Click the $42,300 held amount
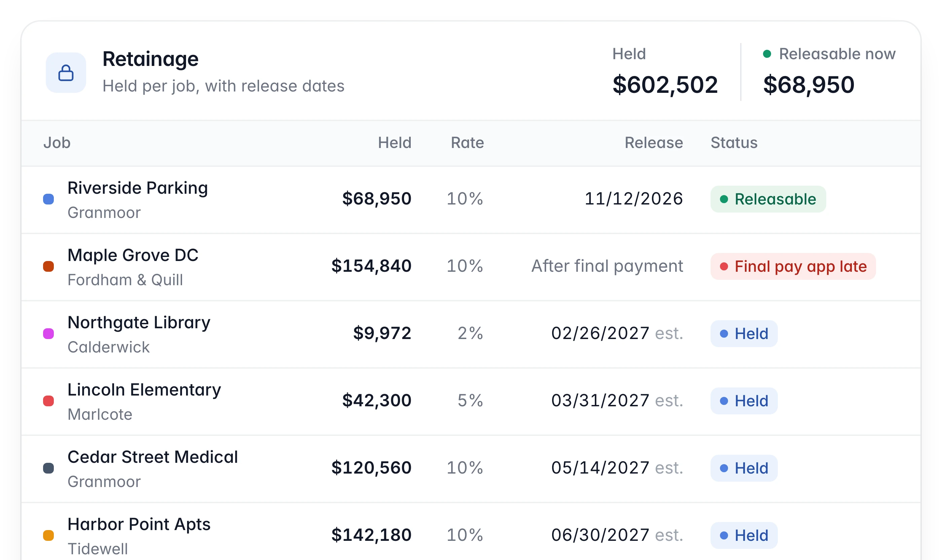The image size is (942, 560). tap(377, 400)
